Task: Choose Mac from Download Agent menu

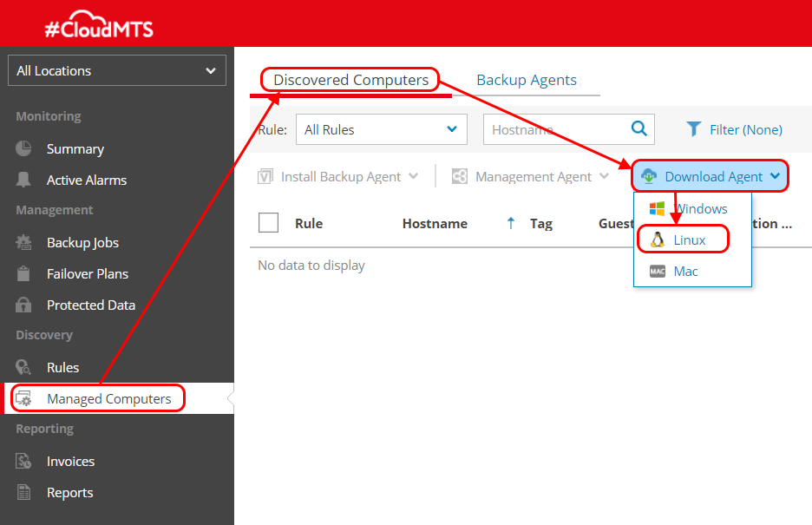Action: click(x=684, y=272)
